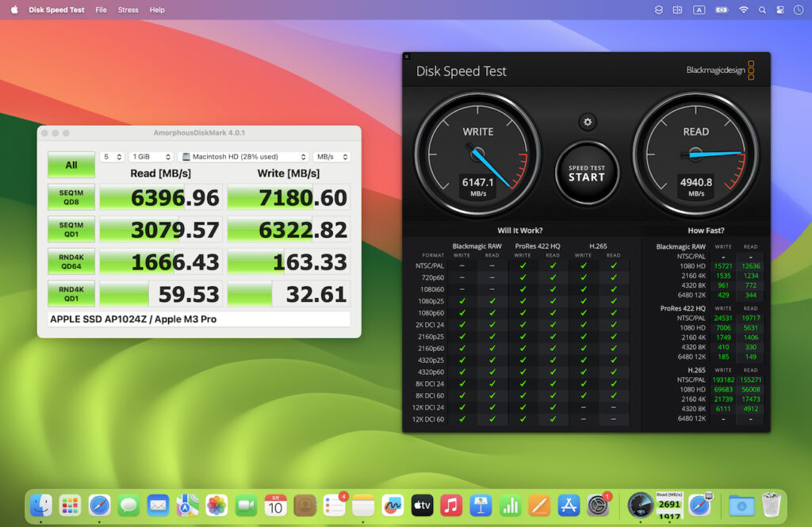Click the APPLE SSD AP1024Z description field
Viewport: 812px width, 527px height.
pos(197,318)
